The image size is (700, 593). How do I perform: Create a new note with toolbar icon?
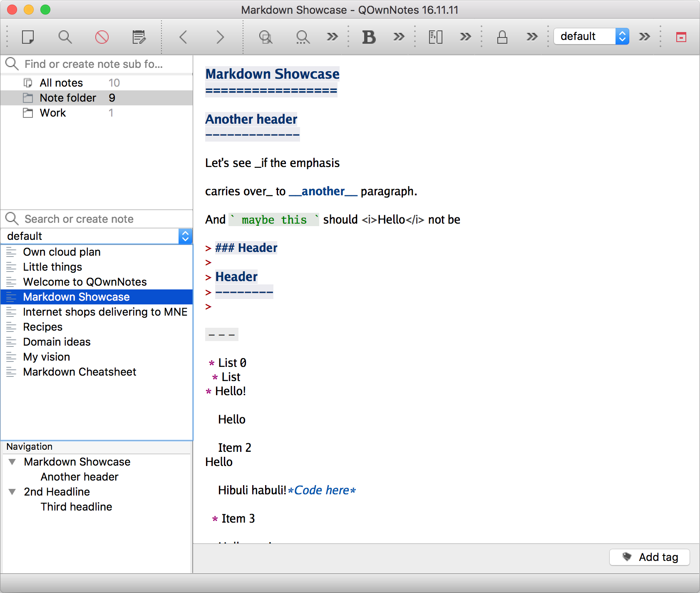28,37
